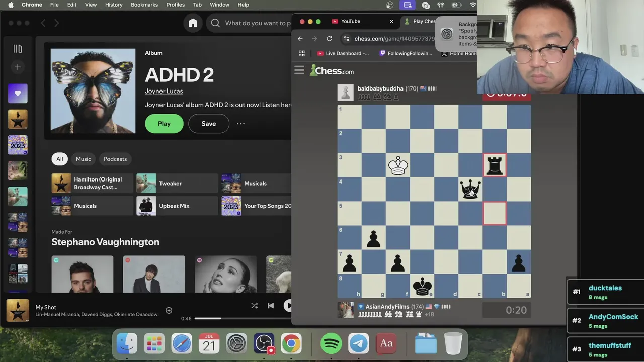Click the chess.com address bar URL
644x362 pixels.
pyautogui.click(x=395, y=39)
